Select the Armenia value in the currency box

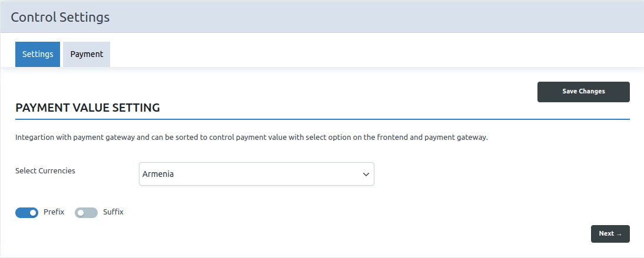pos(158,175)
